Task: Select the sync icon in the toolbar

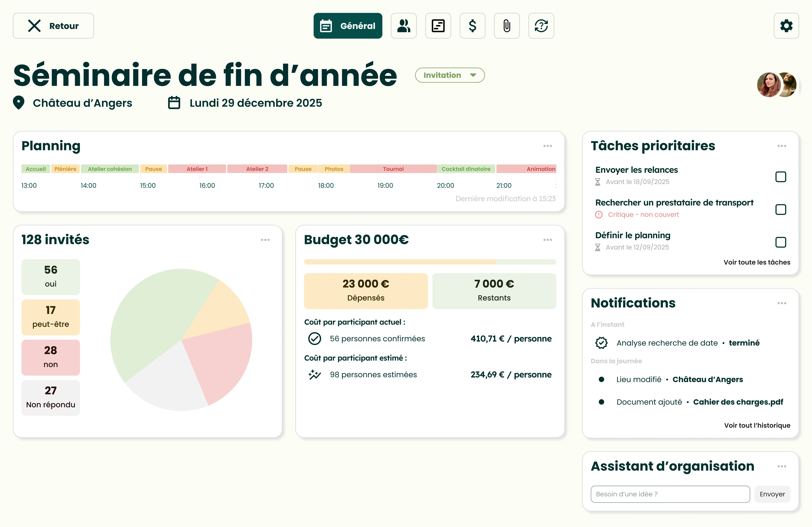Action: pos(541,26)
